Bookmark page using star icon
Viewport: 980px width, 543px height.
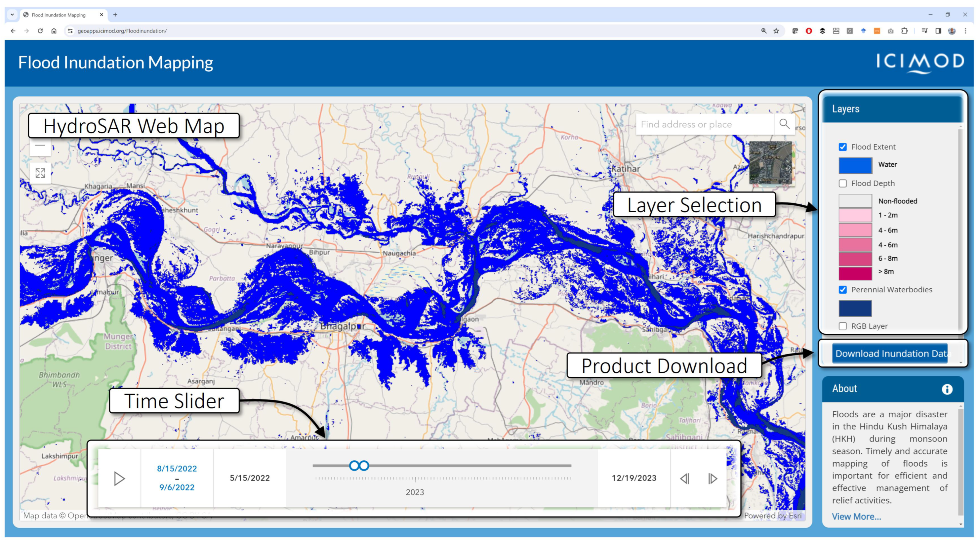pos(776,31)
